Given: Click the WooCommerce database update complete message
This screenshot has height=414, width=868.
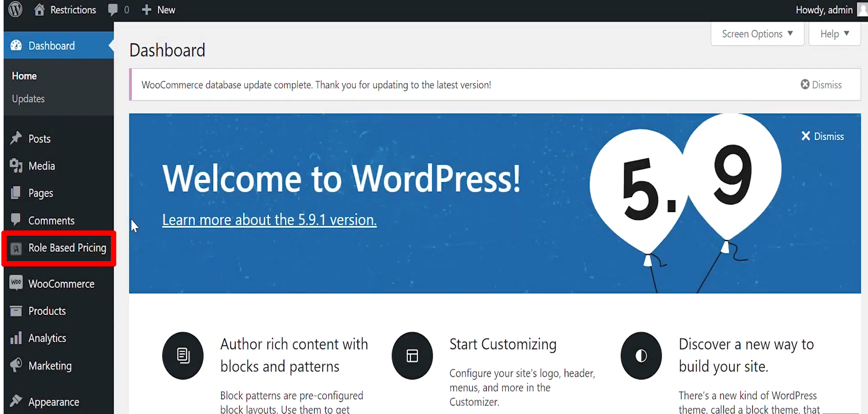Looking at the screenshot, I should tap(316, 85).
